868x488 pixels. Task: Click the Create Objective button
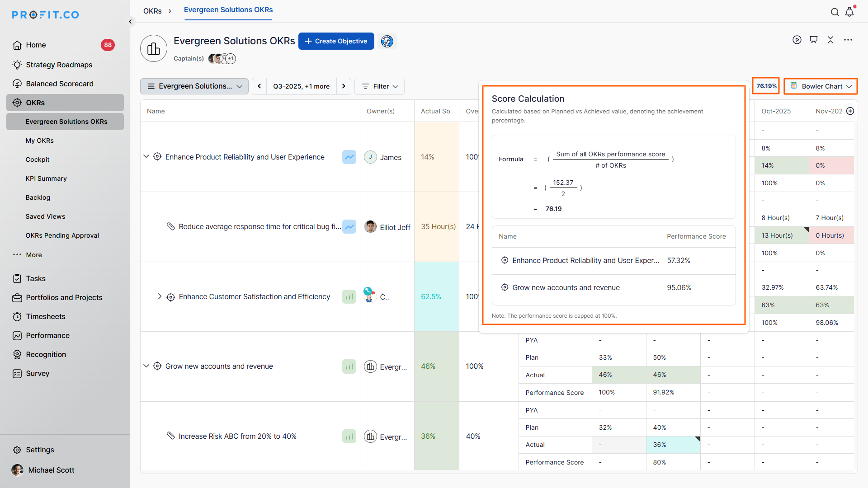pyautogui.click(x=336, y=41)
